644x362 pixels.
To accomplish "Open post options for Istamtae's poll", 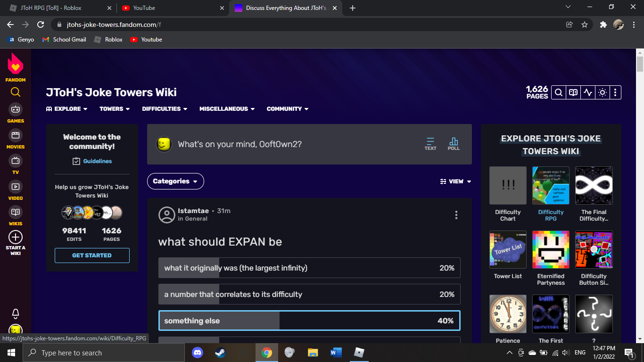I will [456, 215].
